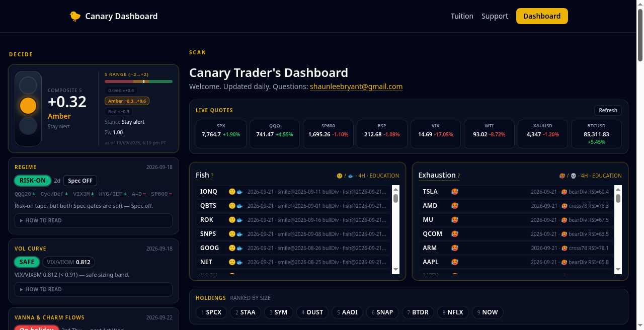Select TSLA ticker in Exhaustion list
The width and height of the screenshot is (644, 330).
(430, 192)
